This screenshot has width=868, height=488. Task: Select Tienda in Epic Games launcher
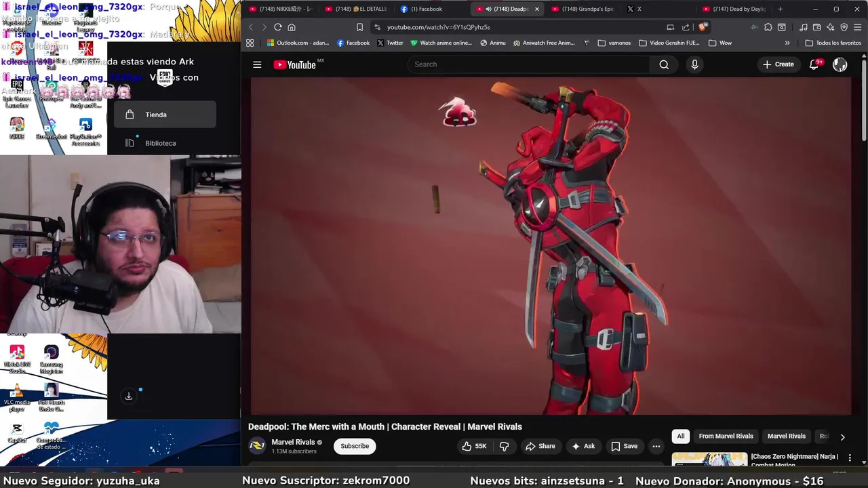click(165, 115)
